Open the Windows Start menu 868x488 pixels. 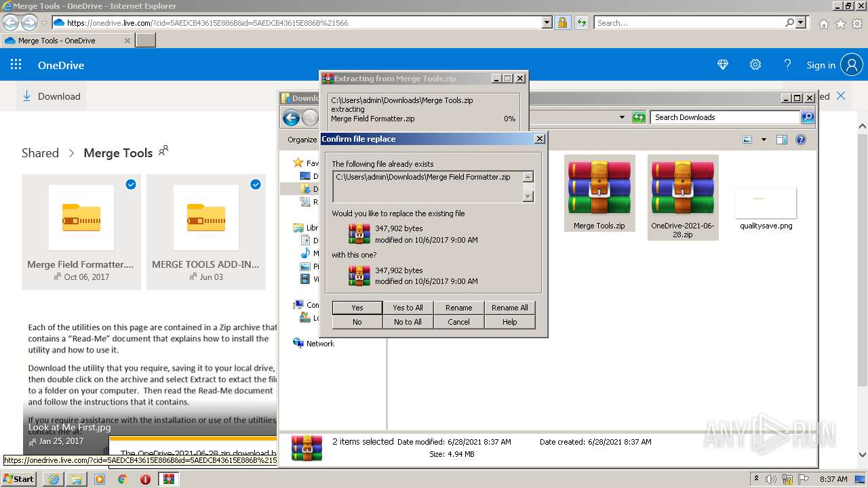(19, 479)
